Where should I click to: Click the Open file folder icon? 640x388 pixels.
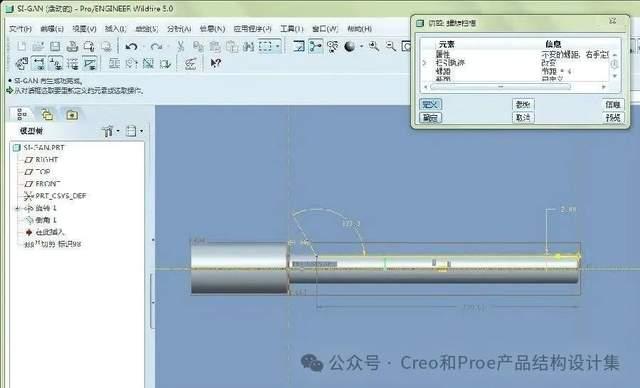pos(38,46)
